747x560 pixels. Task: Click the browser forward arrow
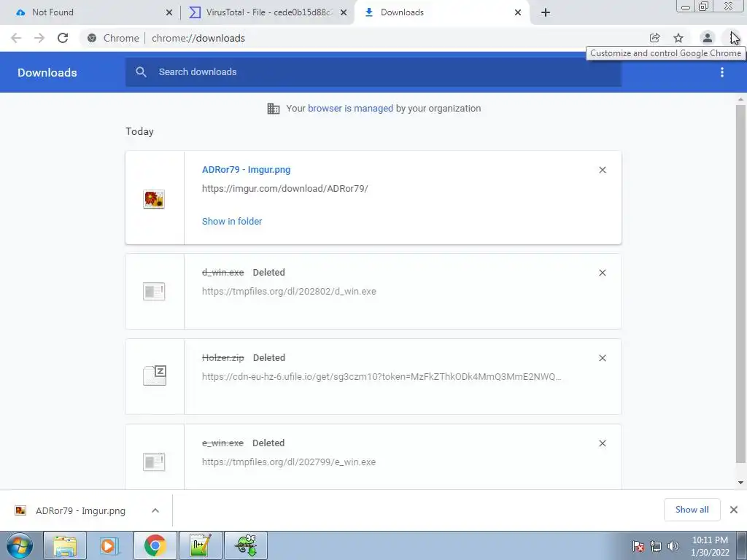tap(39, 38)
